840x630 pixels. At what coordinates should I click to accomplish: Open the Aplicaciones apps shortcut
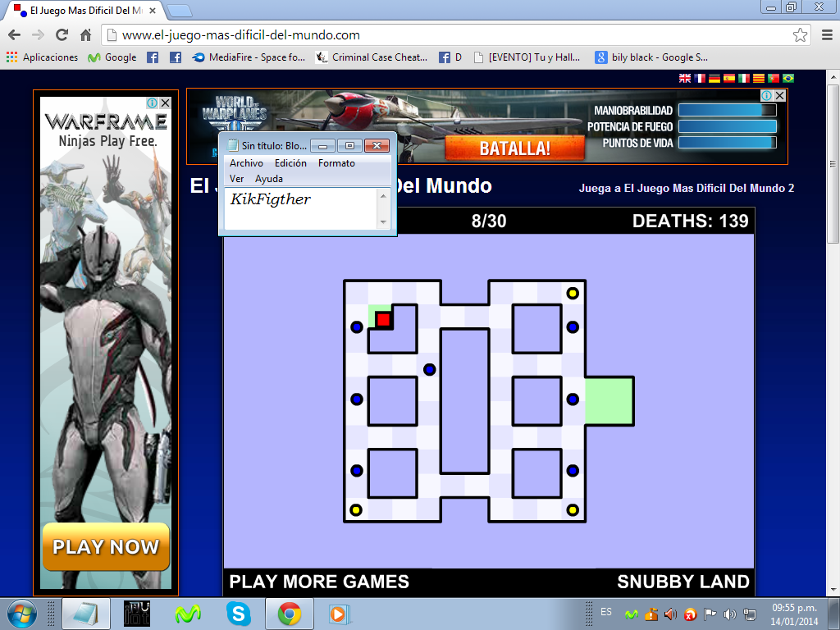[x=42, y=57]
